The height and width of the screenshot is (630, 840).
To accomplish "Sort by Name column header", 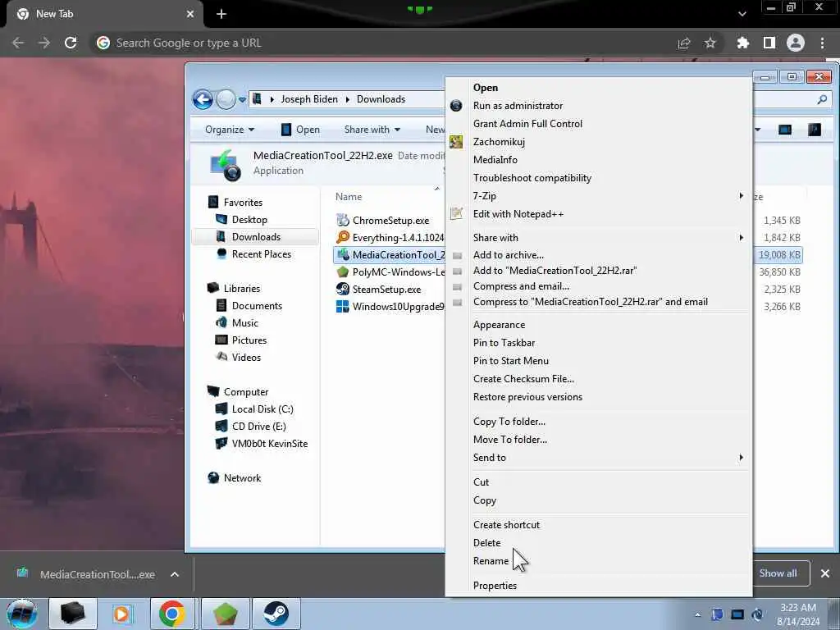I will point(349,197).
